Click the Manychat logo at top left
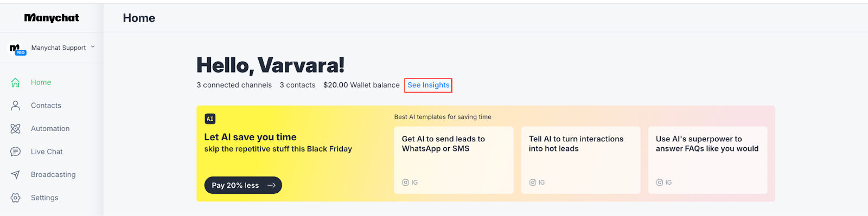The width and height of the screenshot is (868, 216). tap(52, 18)
